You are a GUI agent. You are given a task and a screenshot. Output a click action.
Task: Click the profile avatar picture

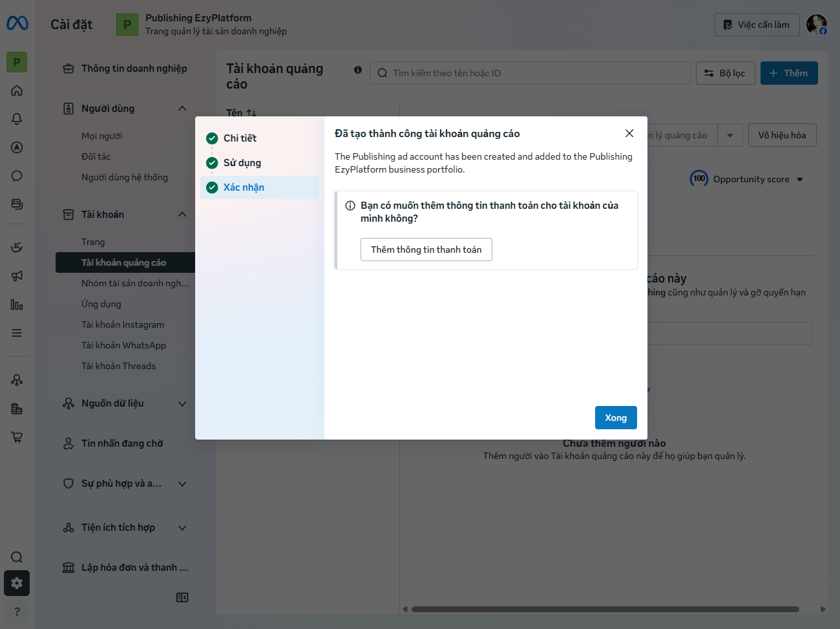click(x=817, y=25)
